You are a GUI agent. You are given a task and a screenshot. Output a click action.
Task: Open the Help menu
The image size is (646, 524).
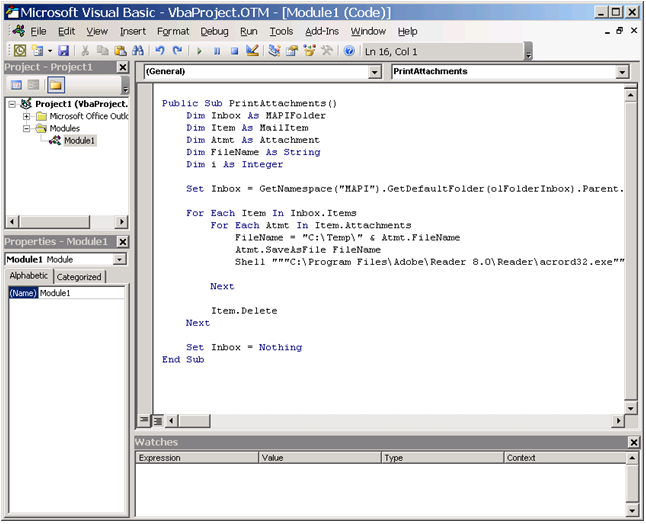point(407,31)
